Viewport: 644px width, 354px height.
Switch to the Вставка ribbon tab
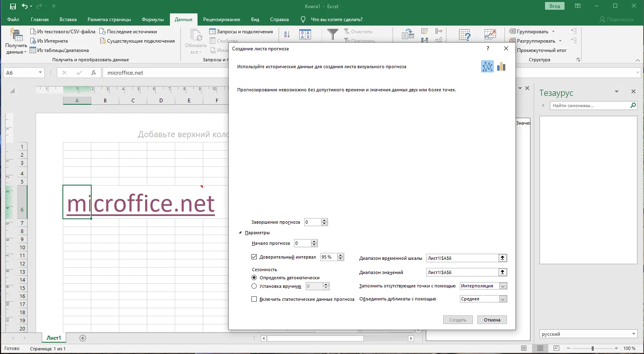(68, 19)
